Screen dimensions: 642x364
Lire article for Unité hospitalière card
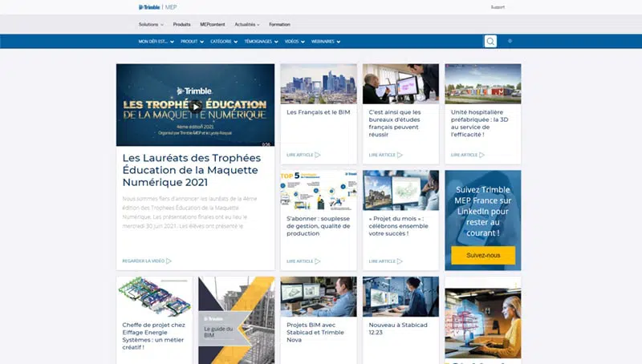click(468, 155)
